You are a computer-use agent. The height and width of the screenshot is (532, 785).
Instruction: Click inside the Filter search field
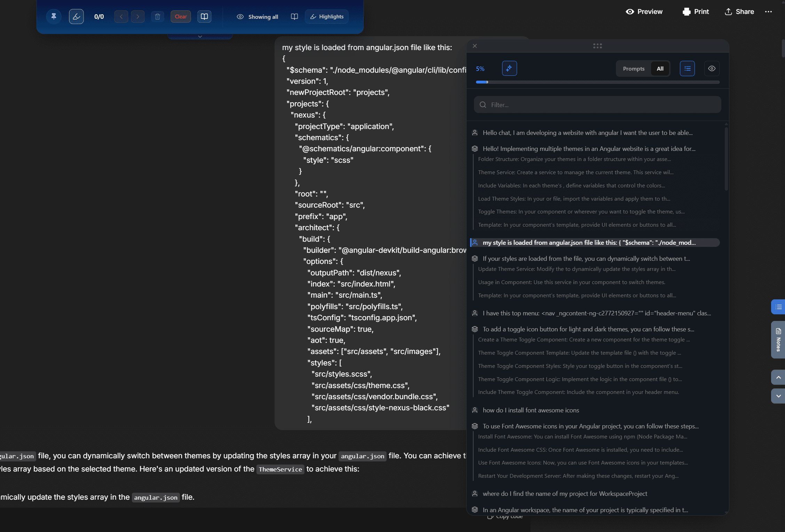pos(597,105)
